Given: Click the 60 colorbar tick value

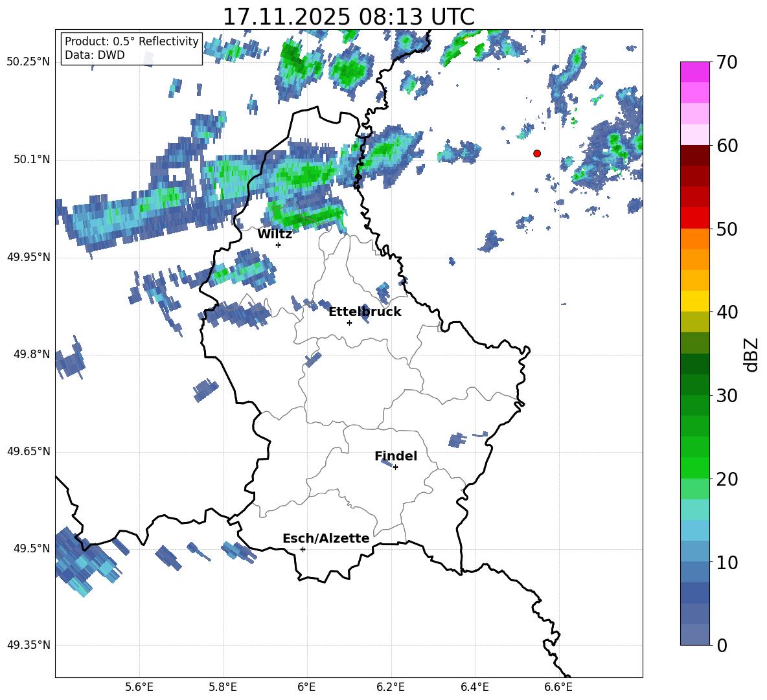Looking at the screenshot, I should tap(727, 146).
